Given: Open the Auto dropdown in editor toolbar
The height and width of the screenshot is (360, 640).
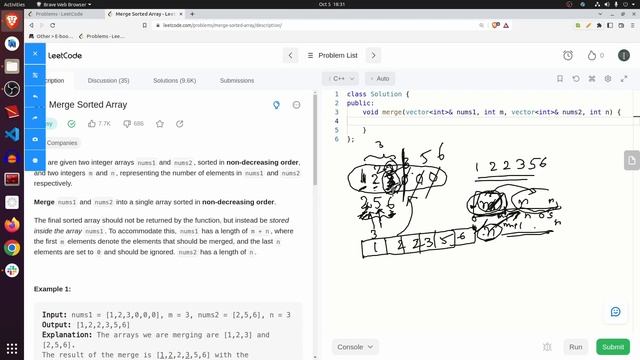Looking at the screenshot, I should (380, 78).
